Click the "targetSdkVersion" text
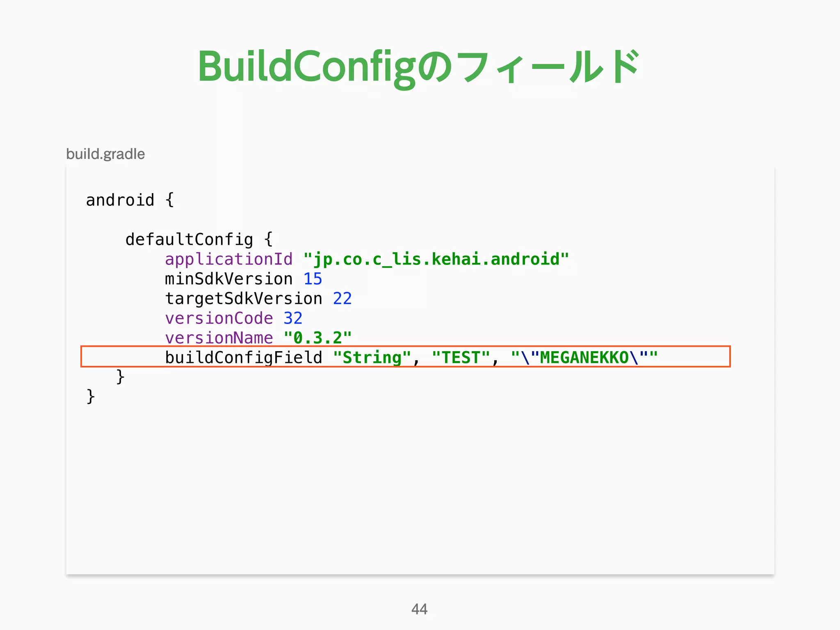The height and width of the screenshot is (630, 840). 244,299
